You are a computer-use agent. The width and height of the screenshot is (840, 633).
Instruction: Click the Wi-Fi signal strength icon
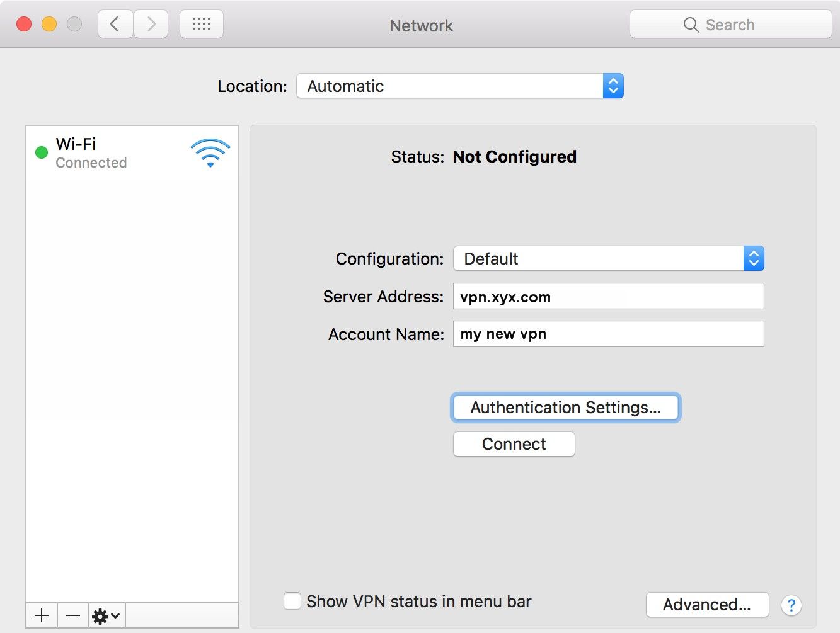click(210, 152)
